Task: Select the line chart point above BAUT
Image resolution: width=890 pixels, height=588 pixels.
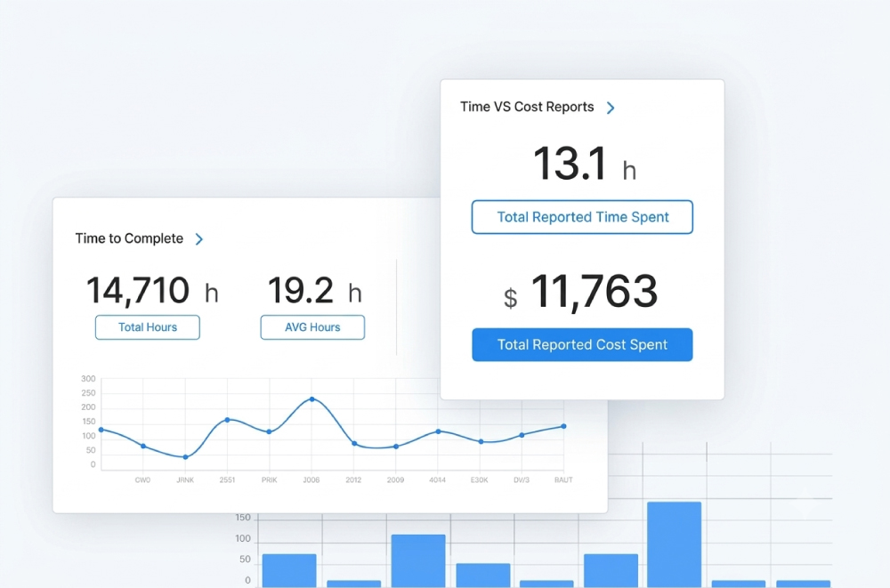Action: coord(563,426)
